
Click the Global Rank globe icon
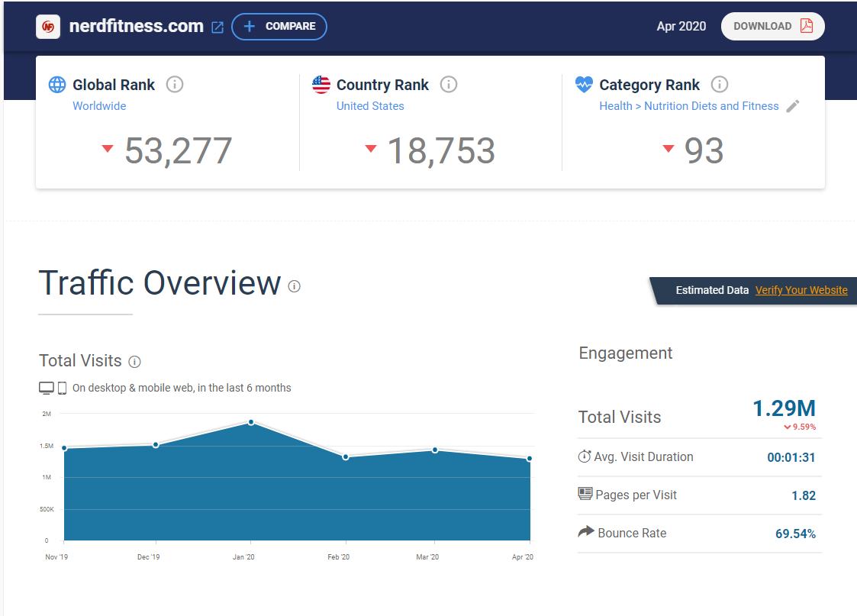coord(57,85)
